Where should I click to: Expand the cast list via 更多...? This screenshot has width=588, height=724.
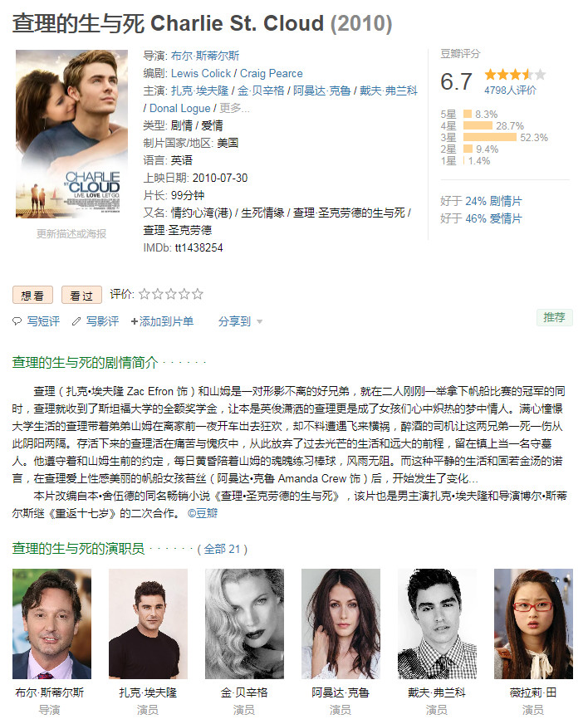coord(234,108)
